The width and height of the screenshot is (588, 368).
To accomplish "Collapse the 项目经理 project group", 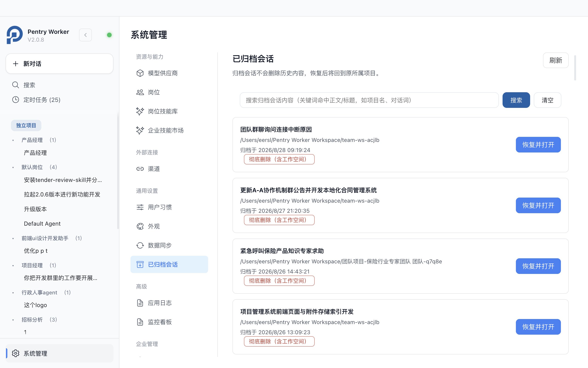I will point(13,266).
